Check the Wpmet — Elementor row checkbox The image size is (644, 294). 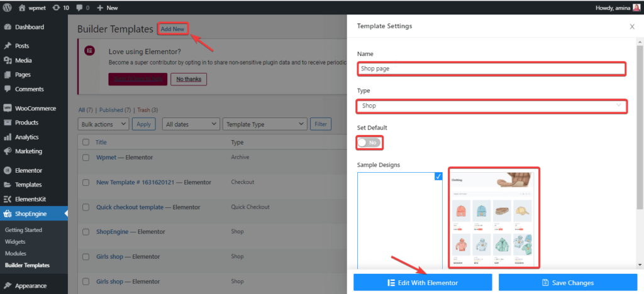(x=86, y=158)
